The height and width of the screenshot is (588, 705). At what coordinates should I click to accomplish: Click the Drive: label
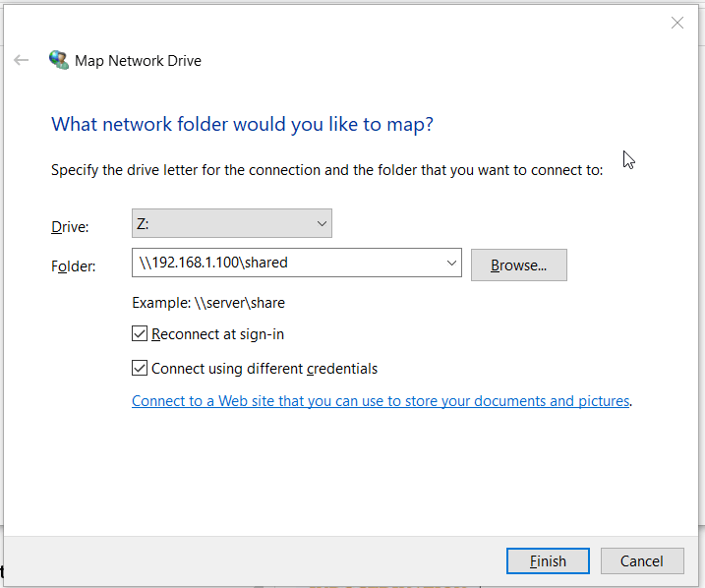pyautogui.click(x=70, y=227)
